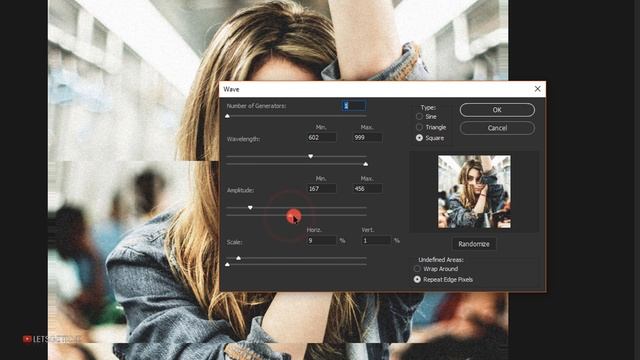The image size is (640, 360).
Task: Click the Number of Generators slider handle
Action: click(228, 116)
